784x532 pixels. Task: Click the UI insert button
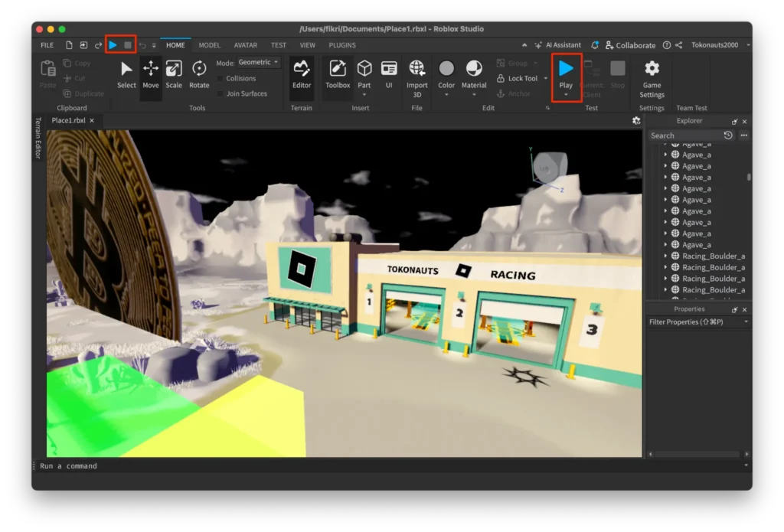coord(389,74)
